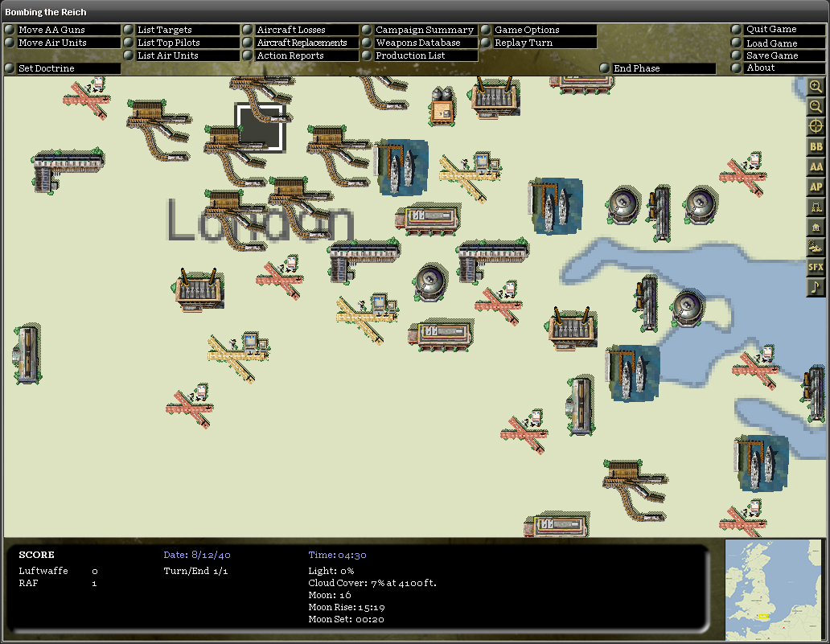This screenshot has height=644, width=830.
Task: Click the England minimap thumbnail
Action: (x=773, y=589)
